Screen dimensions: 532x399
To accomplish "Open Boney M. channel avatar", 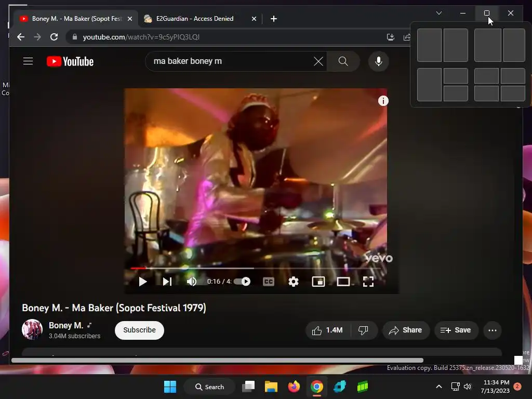I will 32,329.
